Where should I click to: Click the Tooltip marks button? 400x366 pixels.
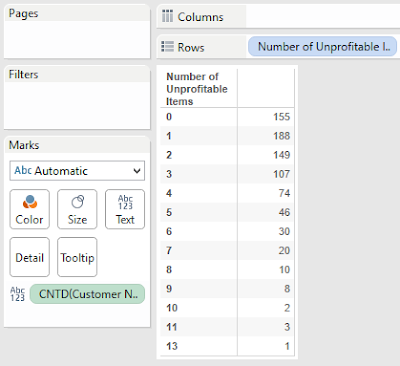[x=77, y=257]
